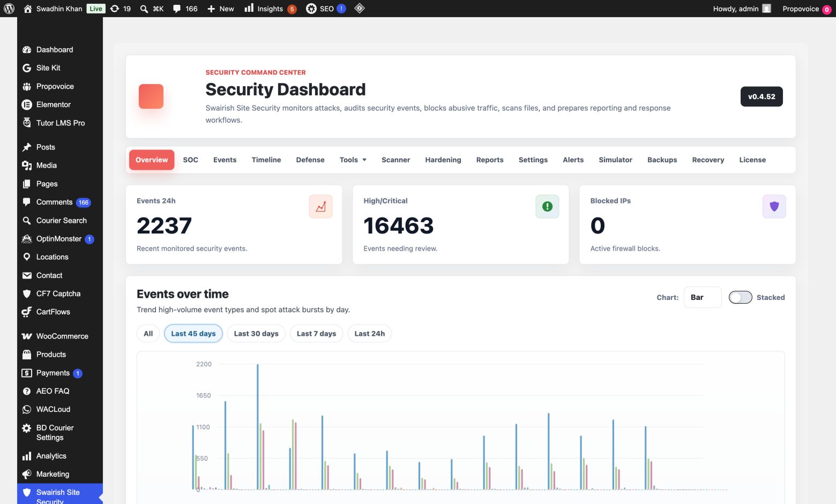Viewport: 836px width, 504px height.
Task: Switch to the SOC tab
Action: tap(191, 160)
